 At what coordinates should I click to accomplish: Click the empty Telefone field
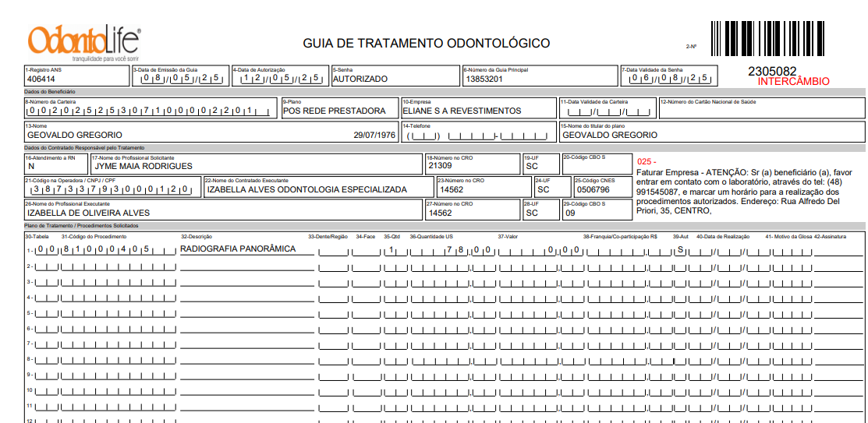[478, 132]
